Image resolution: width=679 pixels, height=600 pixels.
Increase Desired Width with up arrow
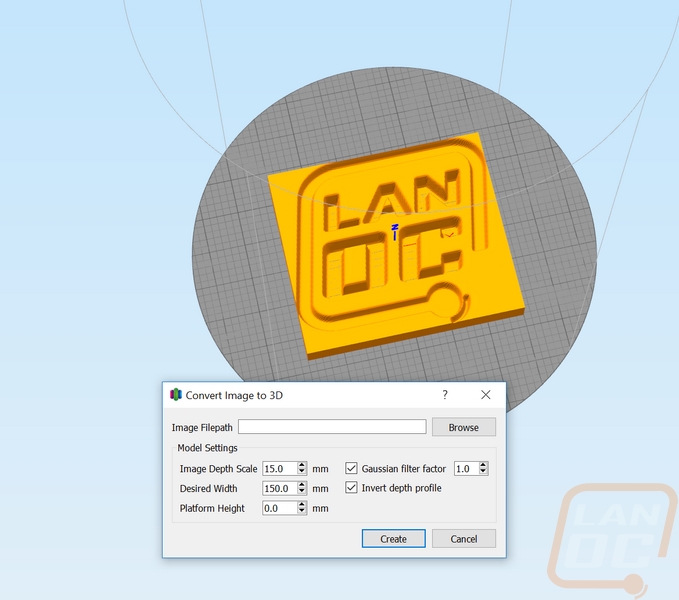[x=302, y=485]
